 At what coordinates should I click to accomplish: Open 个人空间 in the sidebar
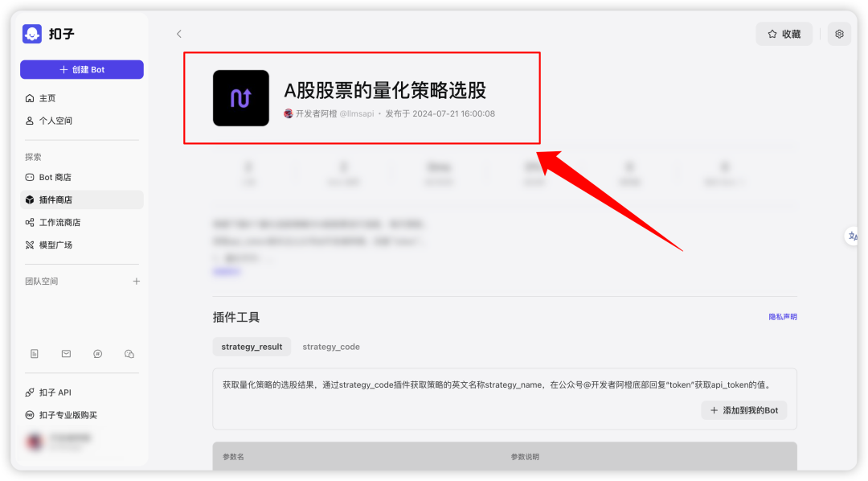82,121
